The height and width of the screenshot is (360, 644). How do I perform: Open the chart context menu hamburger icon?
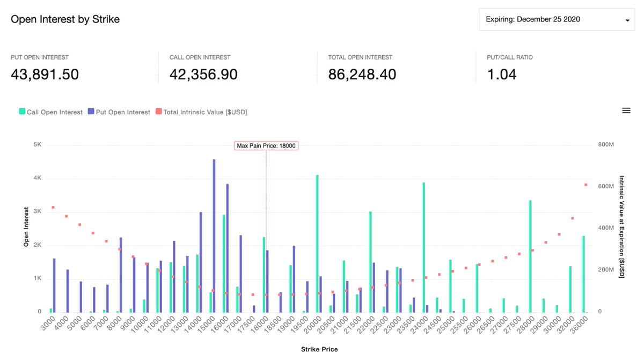(x=626, y=110)
